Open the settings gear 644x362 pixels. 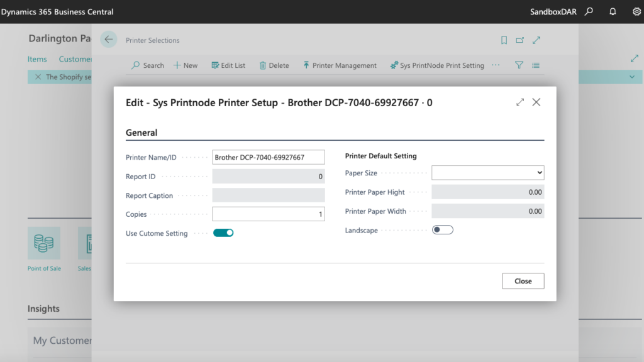click(x=636, y=11)
